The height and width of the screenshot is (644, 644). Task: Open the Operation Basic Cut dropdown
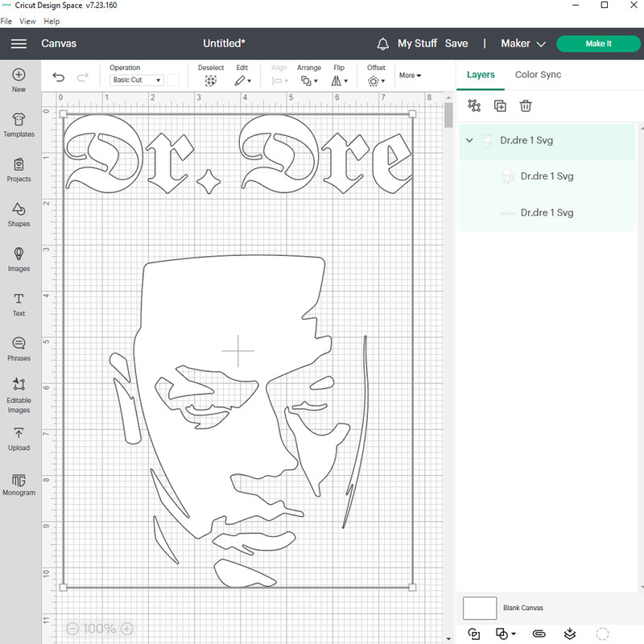tap(137, 80)
